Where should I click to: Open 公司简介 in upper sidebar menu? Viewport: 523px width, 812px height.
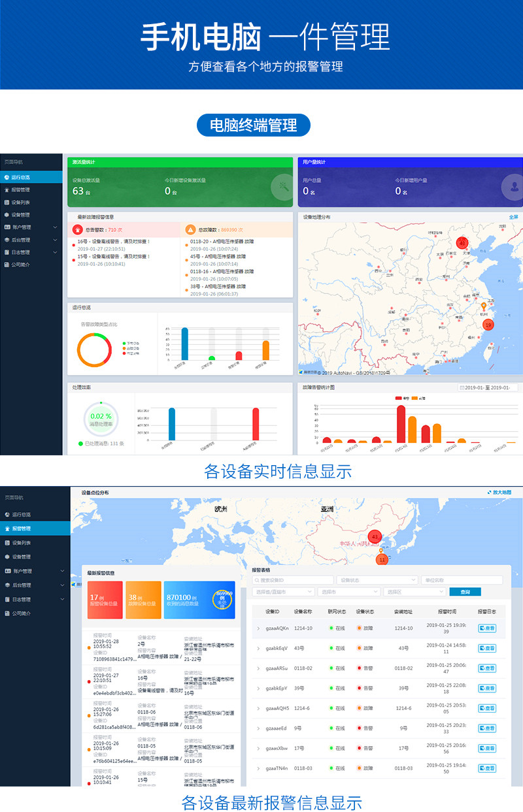tap(20, 265)
